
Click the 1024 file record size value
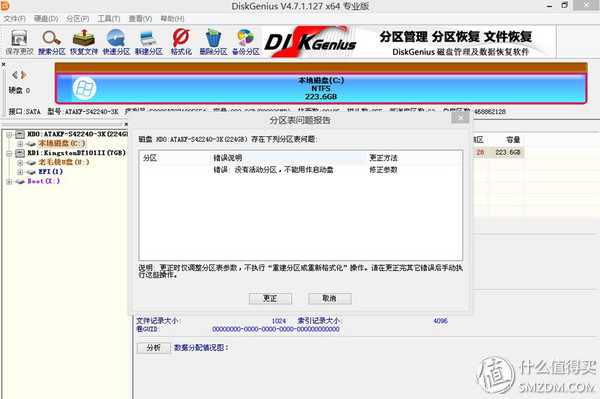coord(279,321)
